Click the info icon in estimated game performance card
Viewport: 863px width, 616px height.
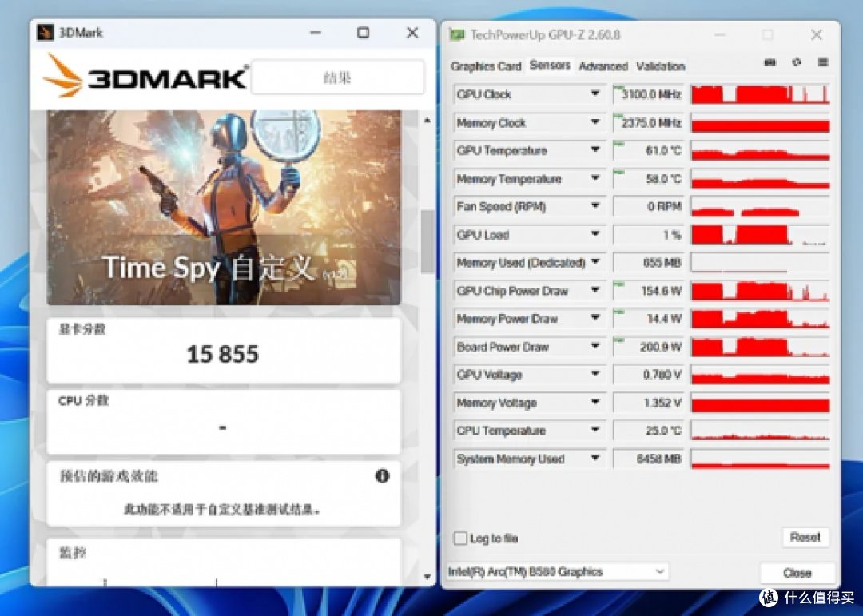(x=382, y=476)
